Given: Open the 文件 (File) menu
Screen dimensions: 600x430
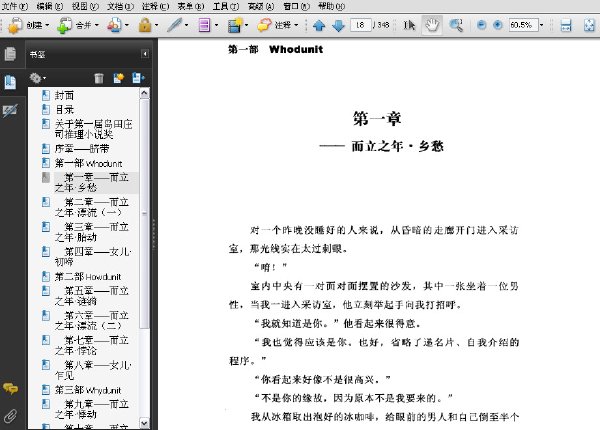Looking at the screenshot, I should (x=15, y=6).
